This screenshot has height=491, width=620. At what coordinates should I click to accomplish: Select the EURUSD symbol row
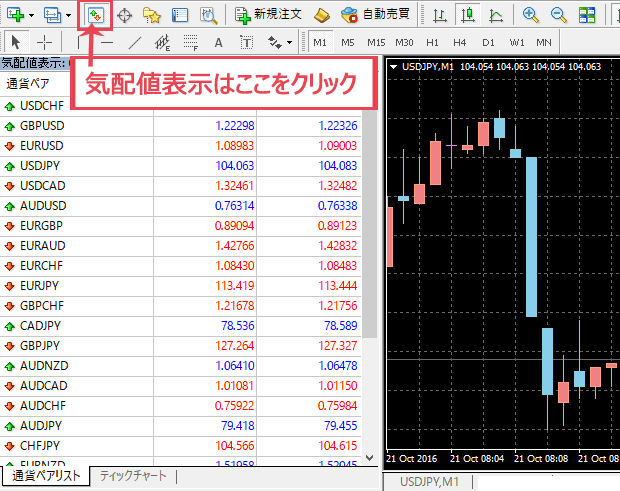[180, 146]
